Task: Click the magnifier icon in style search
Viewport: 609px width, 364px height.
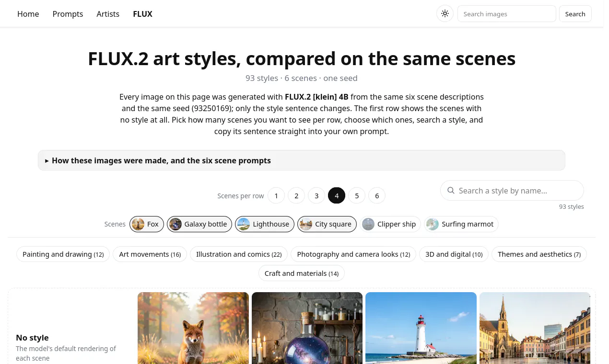Action: (x=451, y=191)
